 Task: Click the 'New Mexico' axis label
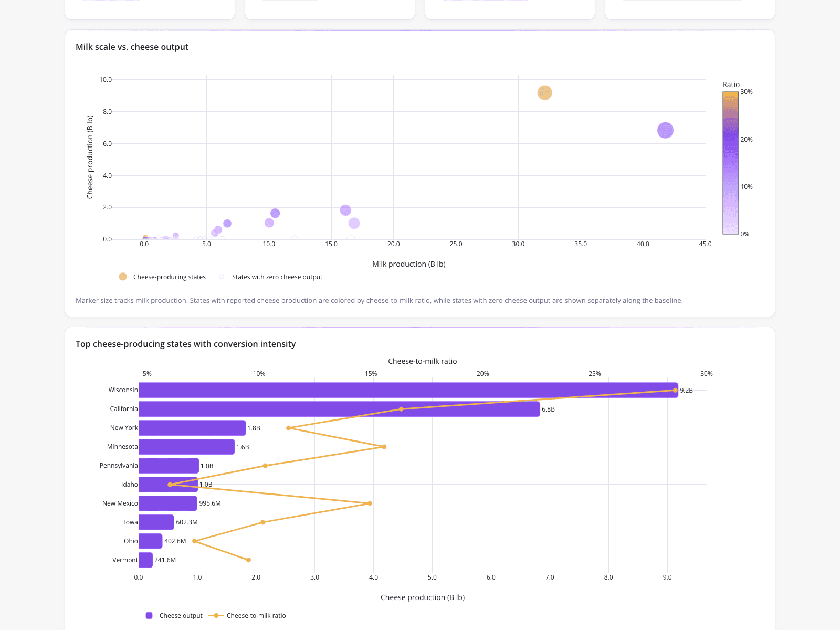pyautogui.click(x=120, y=503)
